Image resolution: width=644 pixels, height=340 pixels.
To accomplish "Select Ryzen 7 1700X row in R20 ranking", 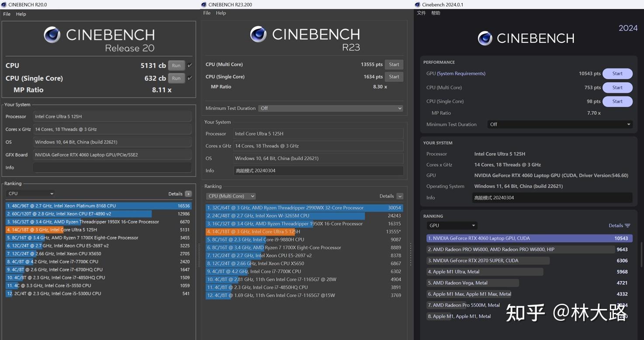I will pyautogui.click(x=98, y=238).
